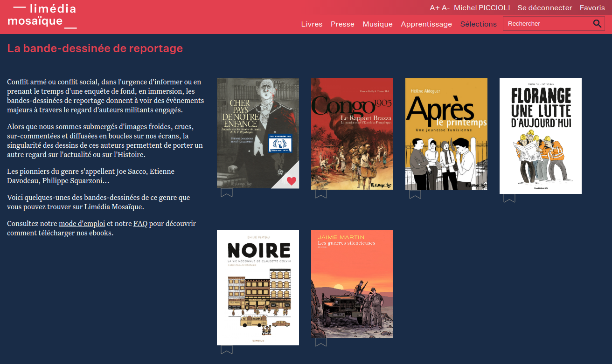Open the Apprentissage menu
The image size is (612, 364).
426,24
